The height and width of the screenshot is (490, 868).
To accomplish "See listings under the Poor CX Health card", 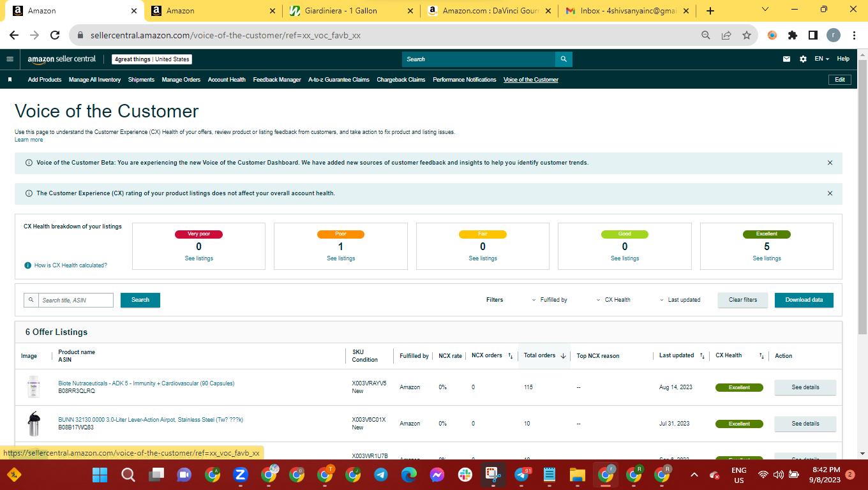I will pos(341,258).
